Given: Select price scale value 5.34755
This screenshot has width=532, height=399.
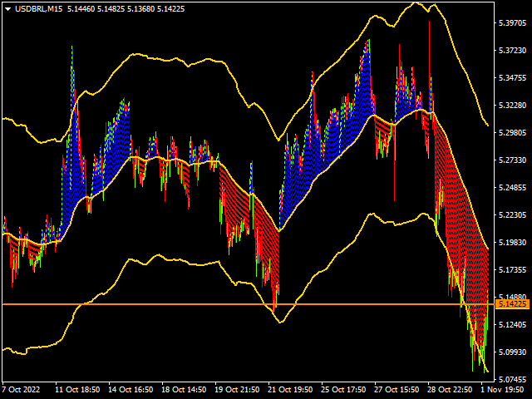Looking at the screenshot, I should click(x=512, y=77).
